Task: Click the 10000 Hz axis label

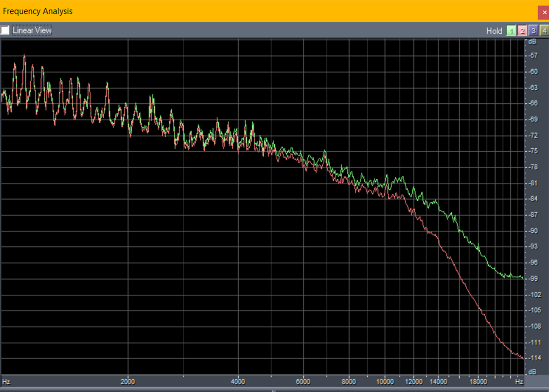Action: 385,381
